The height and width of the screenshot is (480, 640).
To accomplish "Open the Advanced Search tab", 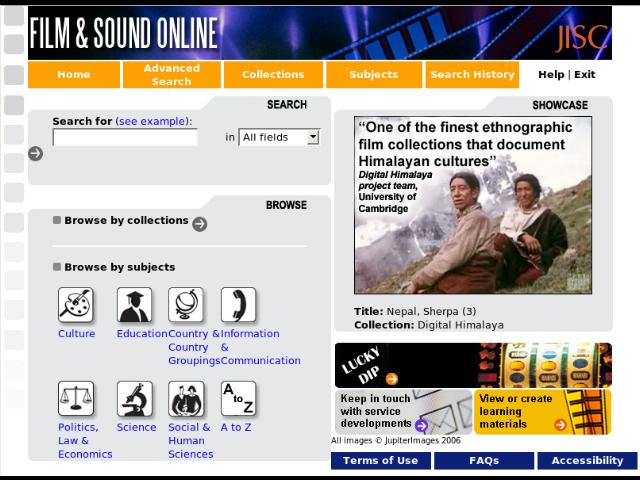I will pos(171,75).
